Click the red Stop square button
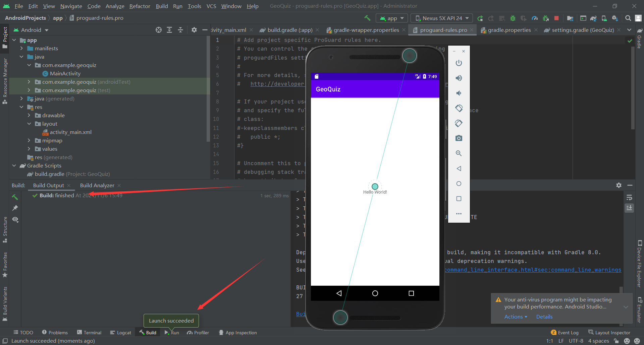 pos(556,18)
